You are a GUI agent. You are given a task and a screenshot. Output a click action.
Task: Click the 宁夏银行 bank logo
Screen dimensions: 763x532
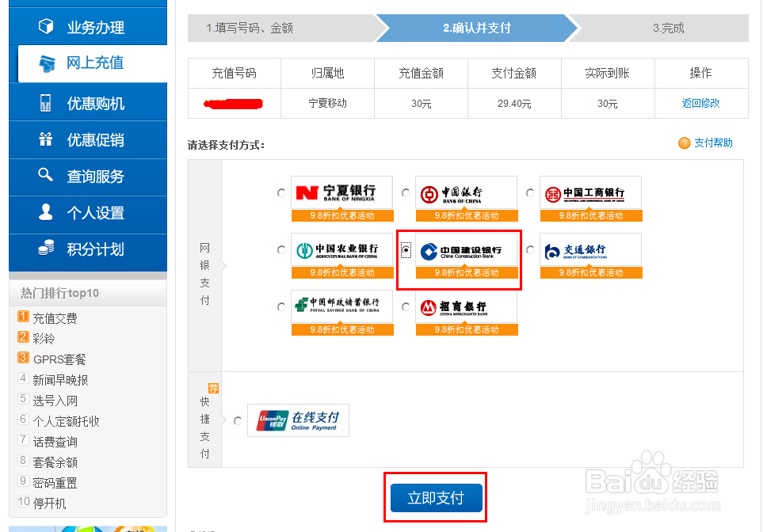[x=341, y=192]
